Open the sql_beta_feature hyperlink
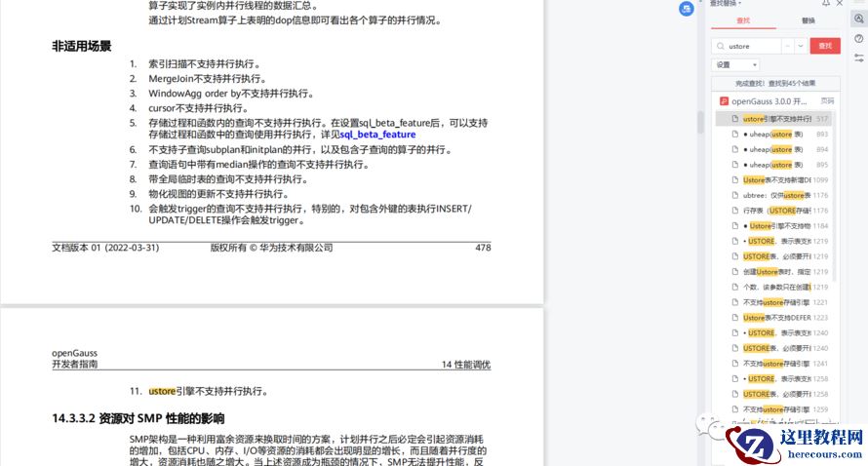 [377, 135]
